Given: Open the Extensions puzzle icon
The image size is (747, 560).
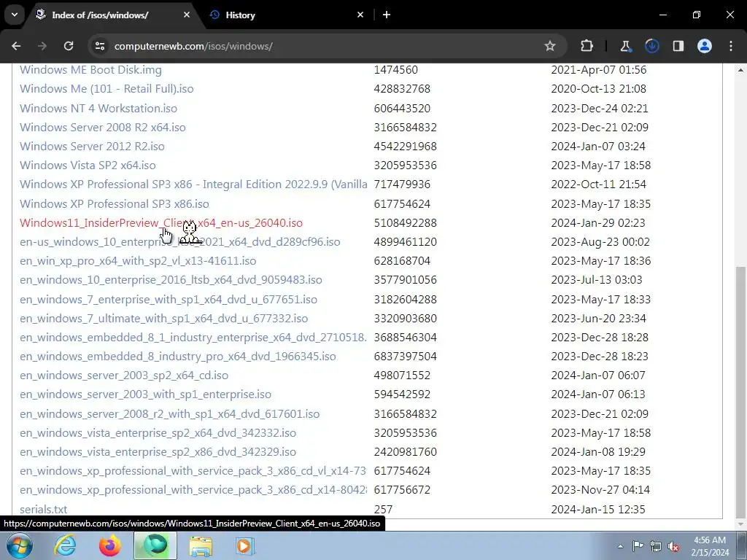Looking at the screenshot, I should [587, 46].
